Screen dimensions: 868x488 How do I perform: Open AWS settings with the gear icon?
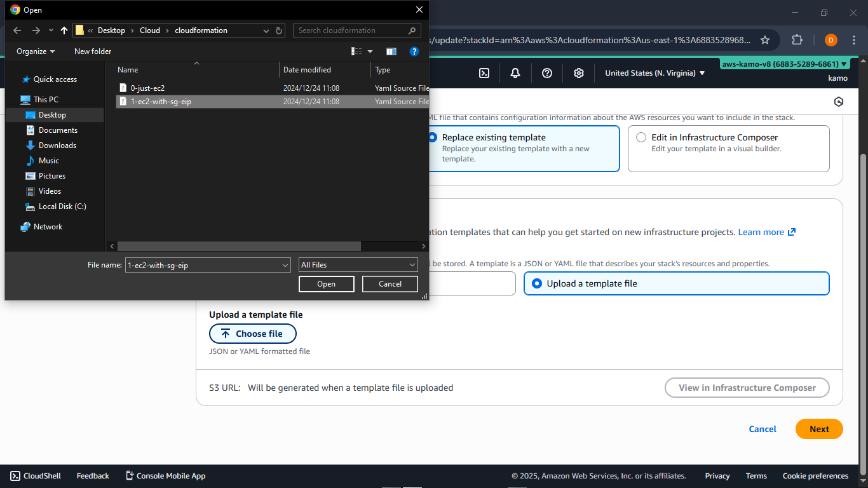coord(579,73)
